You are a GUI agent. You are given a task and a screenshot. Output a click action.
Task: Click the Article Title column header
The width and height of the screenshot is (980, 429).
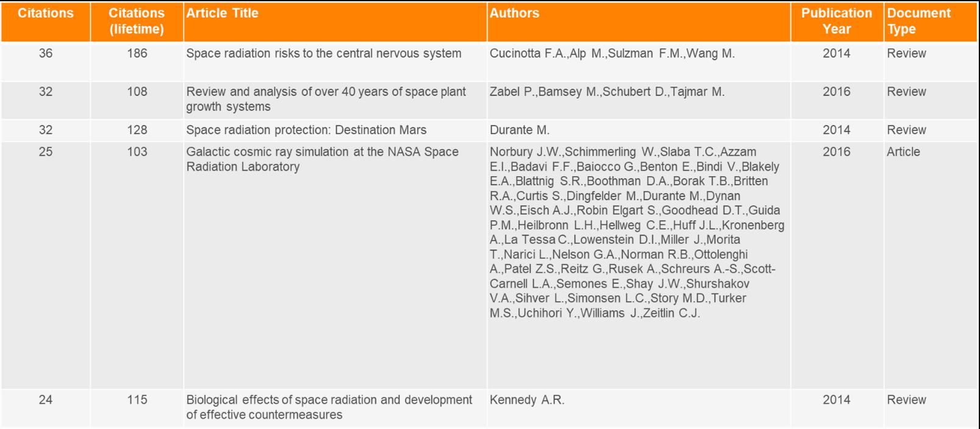point(222,13)
